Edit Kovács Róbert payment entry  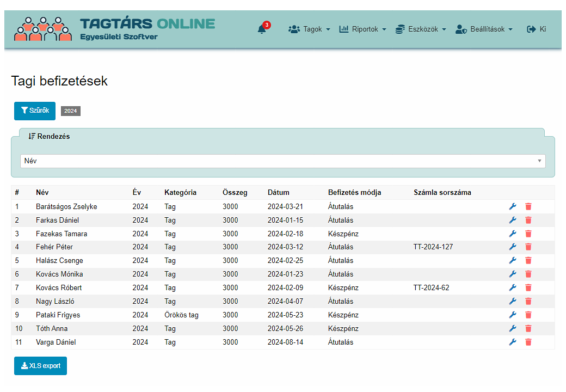click(x=513, y=287)
